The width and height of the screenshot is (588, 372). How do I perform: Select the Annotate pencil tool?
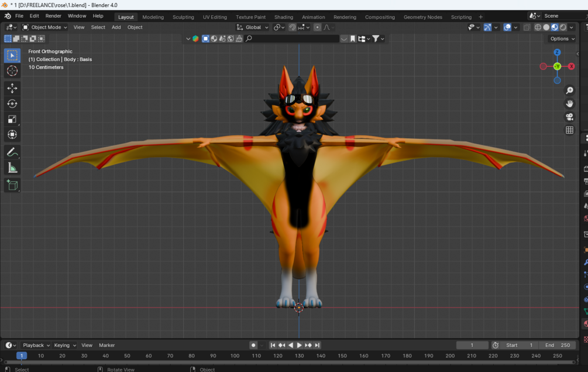[x=12, y=152]
